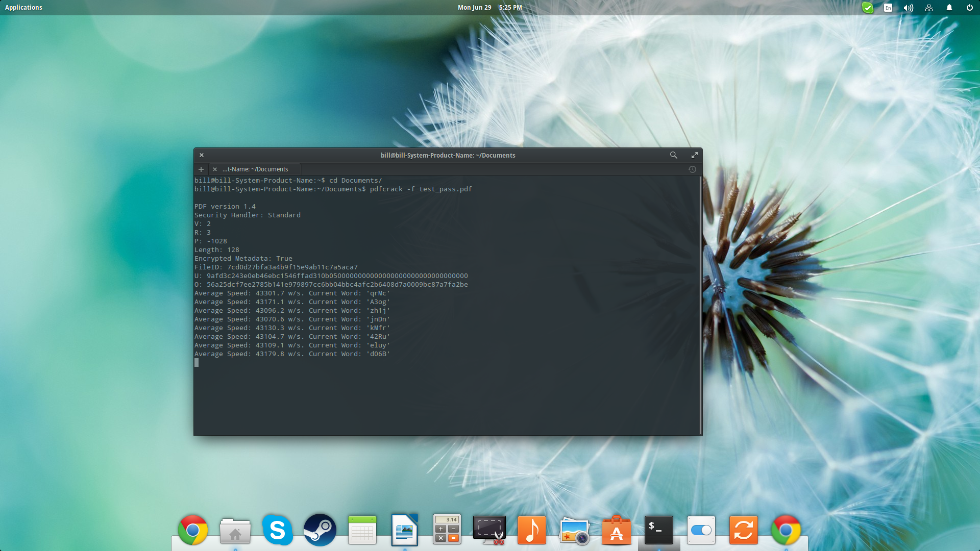Select the ...t-Name: ~/Documents tab
This screenshot has height=551, width=980.
tap(255, 169)
